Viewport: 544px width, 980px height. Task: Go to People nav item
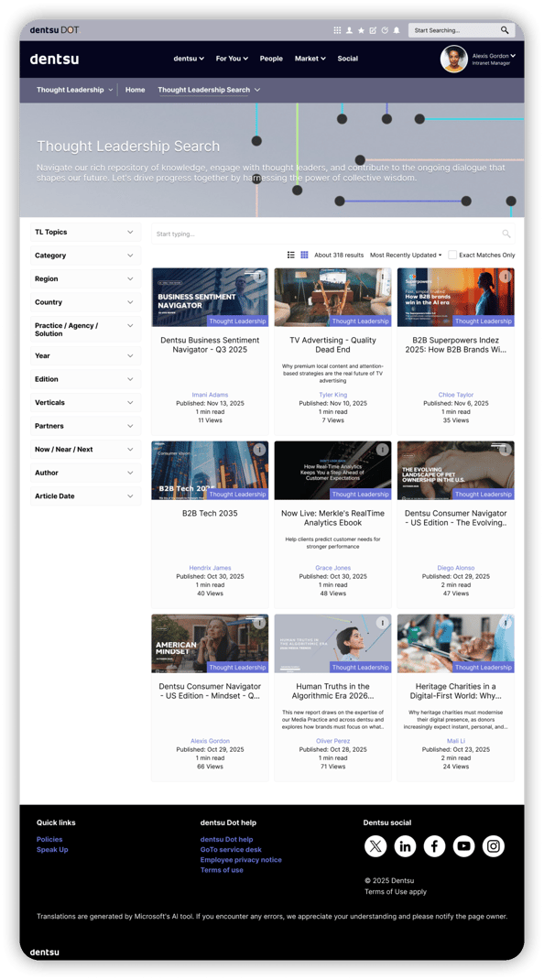click(271, 59)
